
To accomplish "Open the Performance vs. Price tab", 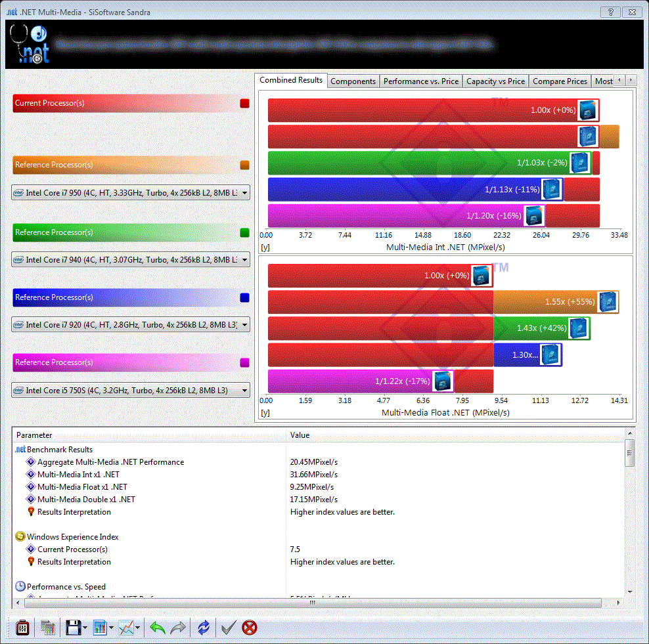I will coord(420,81).
